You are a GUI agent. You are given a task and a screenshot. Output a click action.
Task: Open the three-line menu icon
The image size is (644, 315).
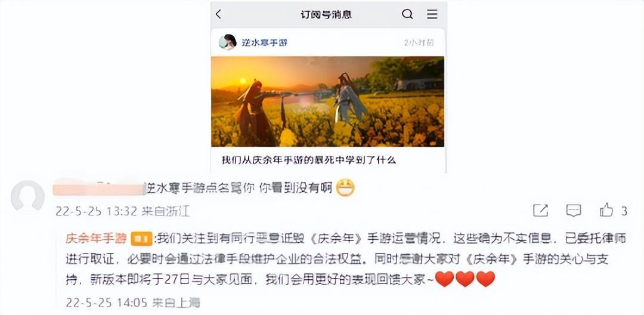[x=432, y=14]
